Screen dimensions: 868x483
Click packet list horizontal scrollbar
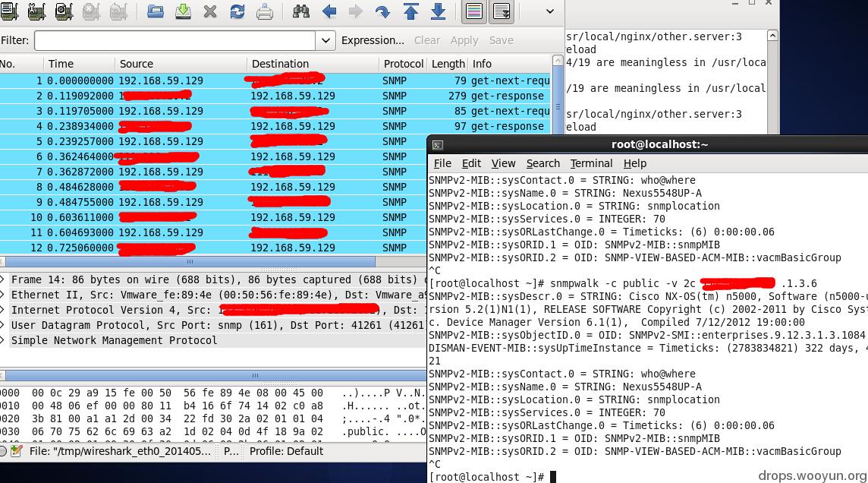[x=190, y=261]
